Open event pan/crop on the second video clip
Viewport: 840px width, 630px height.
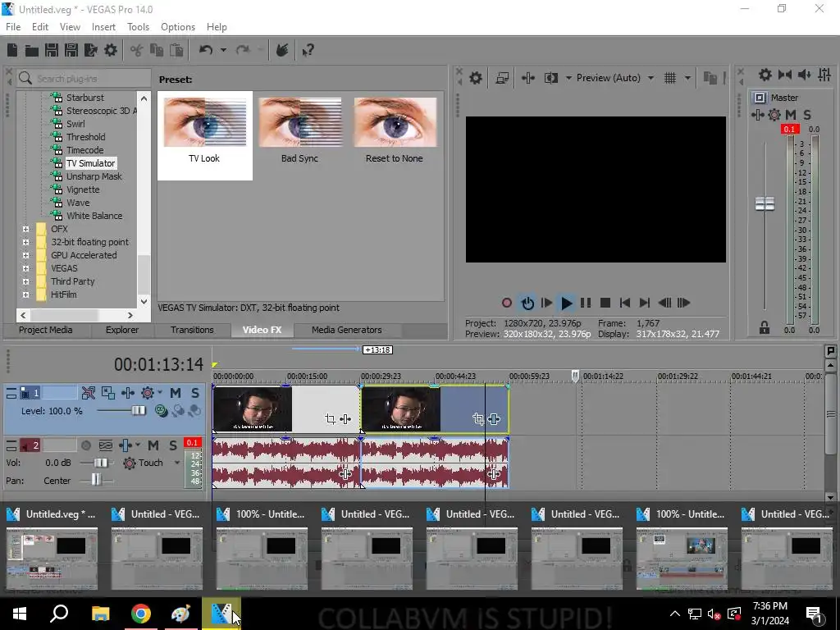478,419
